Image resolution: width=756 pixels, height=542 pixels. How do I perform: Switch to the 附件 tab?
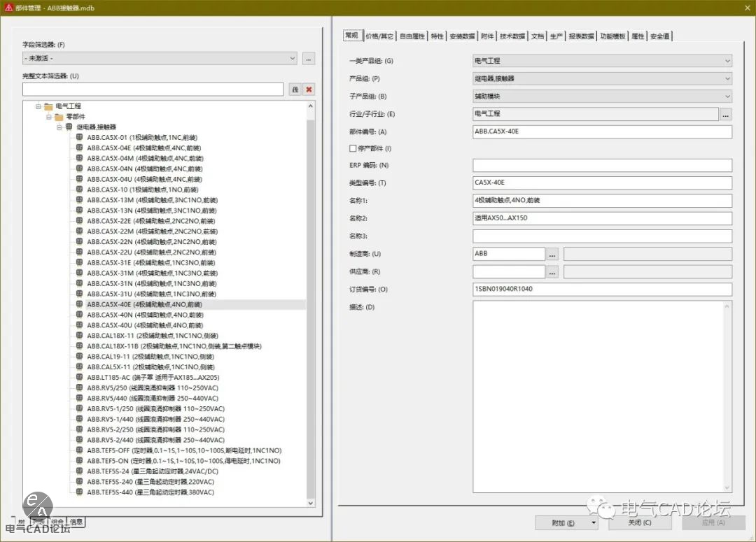click(x=487, y=36)
